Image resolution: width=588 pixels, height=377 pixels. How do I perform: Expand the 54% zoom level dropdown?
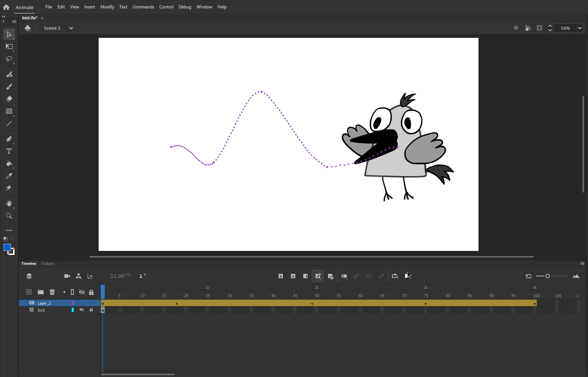(x=580, y=28)
